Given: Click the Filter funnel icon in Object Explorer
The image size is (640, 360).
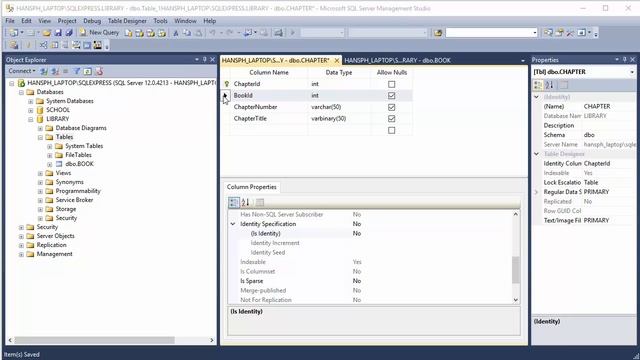Looking at the screenshot, I should (x=76, y=71).
